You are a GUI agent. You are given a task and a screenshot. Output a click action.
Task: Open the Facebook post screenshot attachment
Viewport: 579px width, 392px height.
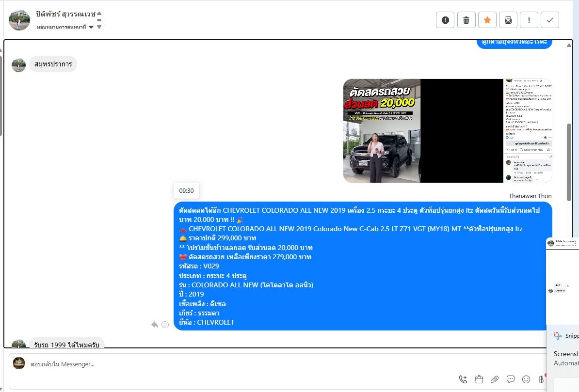[x=528, y=131]
